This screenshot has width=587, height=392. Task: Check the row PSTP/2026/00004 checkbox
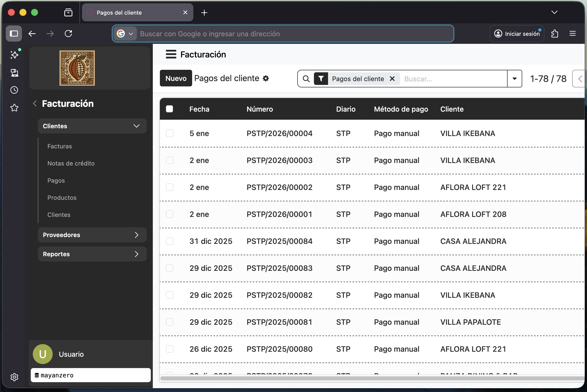click(170, 133)
